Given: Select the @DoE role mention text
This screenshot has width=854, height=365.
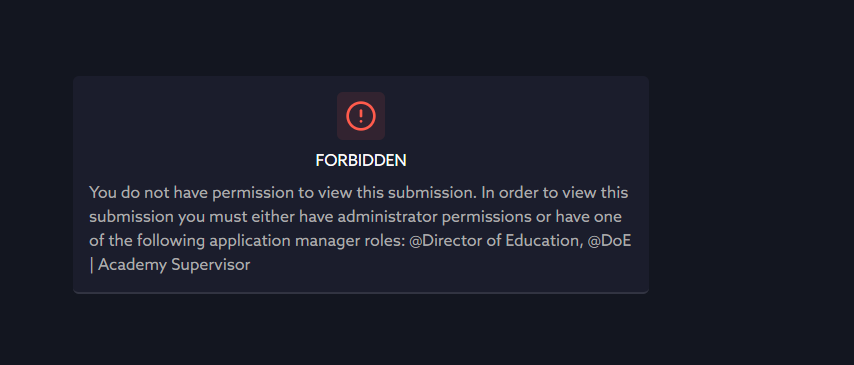Looking at the screenshot, I should point(609,241).
